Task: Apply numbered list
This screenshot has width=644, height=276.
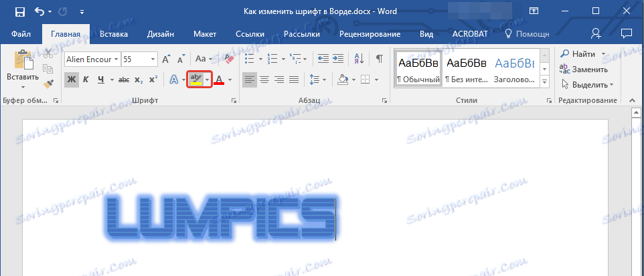Action: pyautogui.click(x=272, y=59)
